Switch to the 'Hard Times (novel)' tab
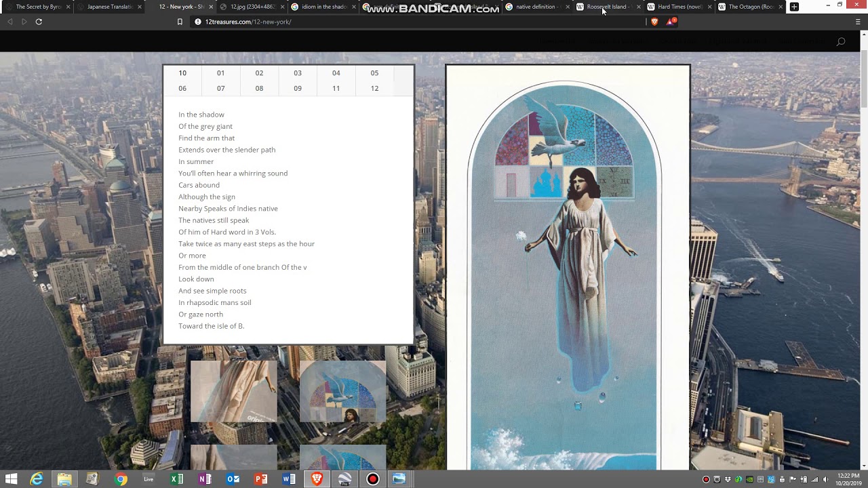The width and height of the screenshot is (868, 488). [x=678, y=7]
